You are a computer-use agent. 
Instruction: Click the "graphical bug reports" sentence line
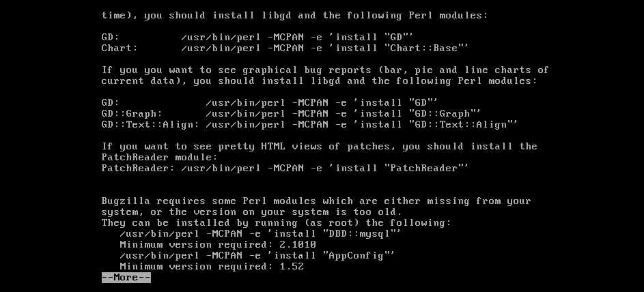pos(324,70)
